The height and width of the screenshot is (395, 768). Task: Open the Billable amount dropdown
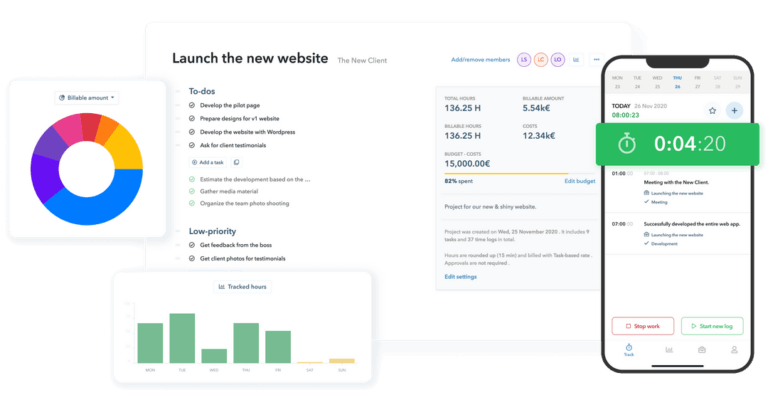87,98
